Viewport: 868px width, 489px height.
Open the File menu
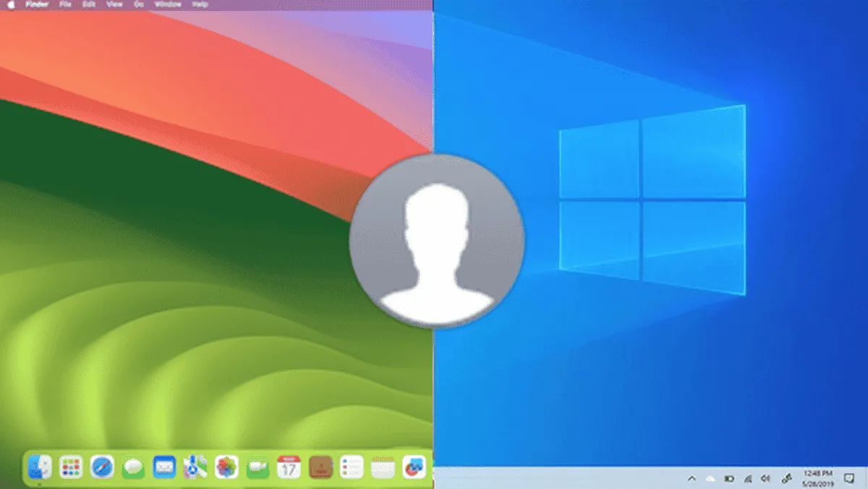64,4
